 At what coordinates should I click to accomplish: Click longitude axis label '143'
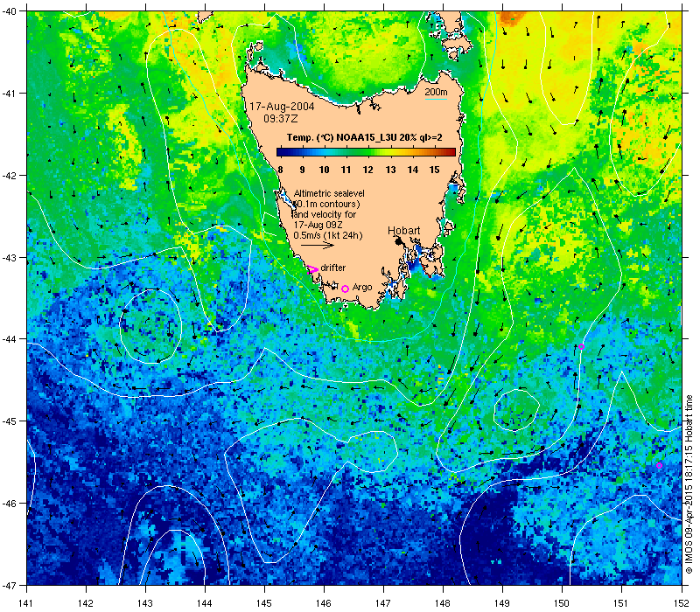pos(145,603)
